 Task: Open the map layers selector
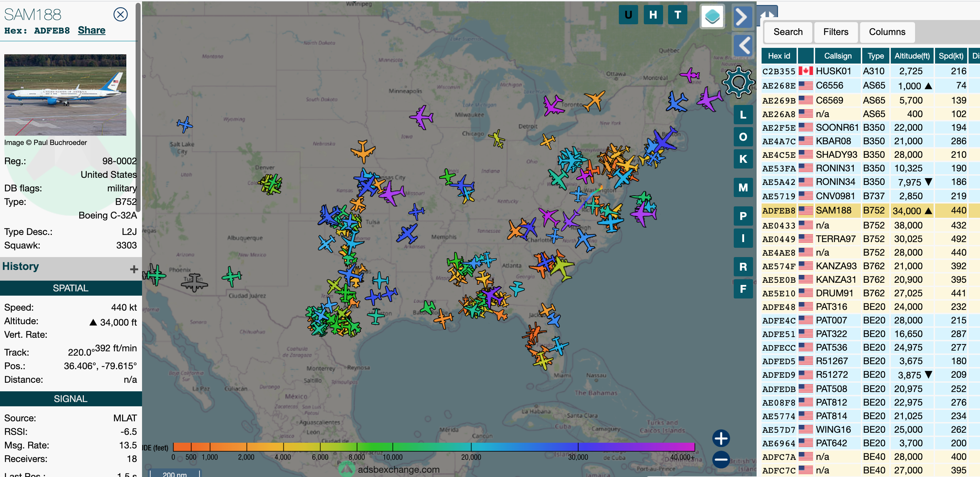click(712, 16)
